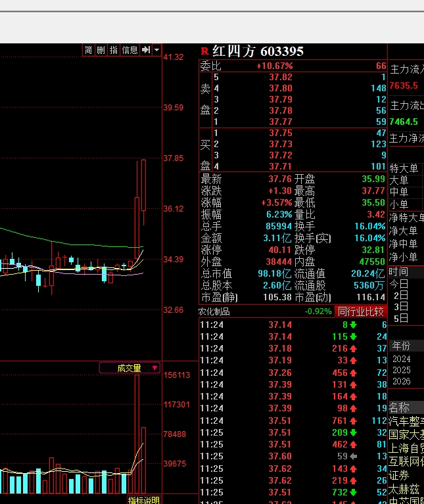
Task: Click the 156113 volume axis label
Action: coord(177,375)
